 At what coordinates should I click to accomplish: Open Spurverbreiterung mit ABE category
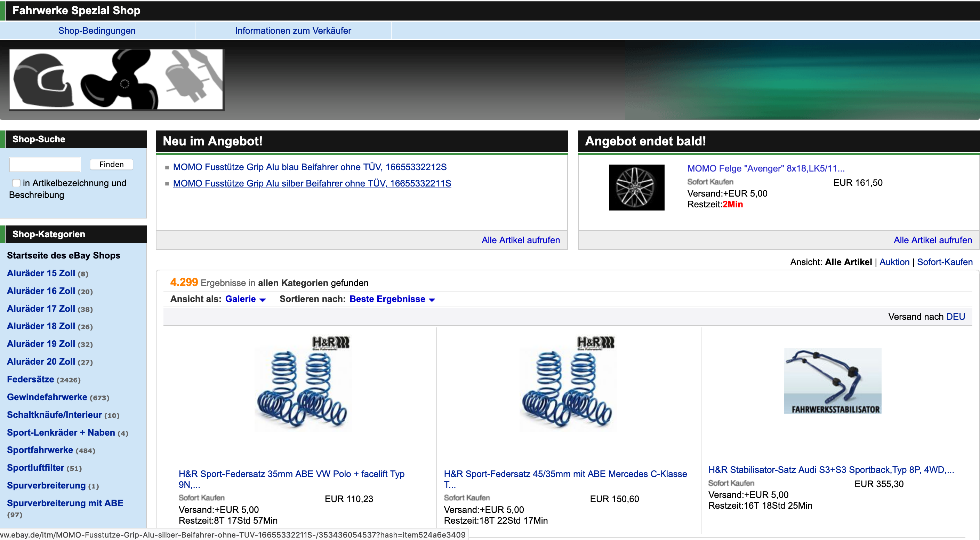pos(65,503)
